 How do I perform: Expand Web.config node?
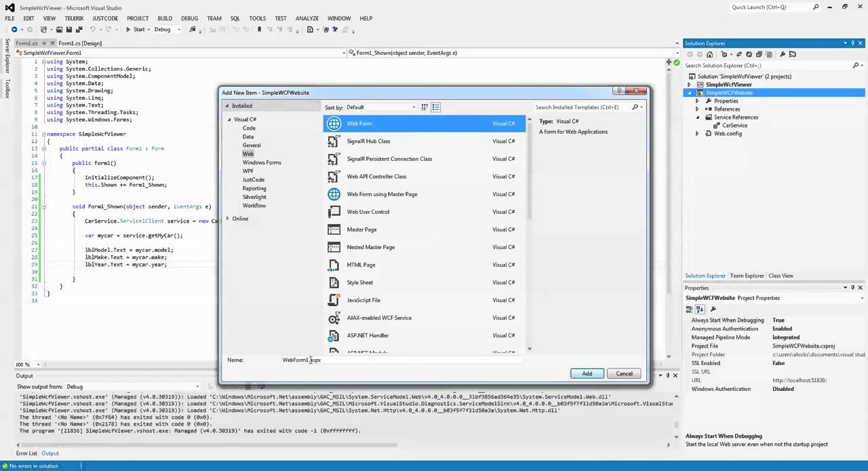tap(697, 134)
